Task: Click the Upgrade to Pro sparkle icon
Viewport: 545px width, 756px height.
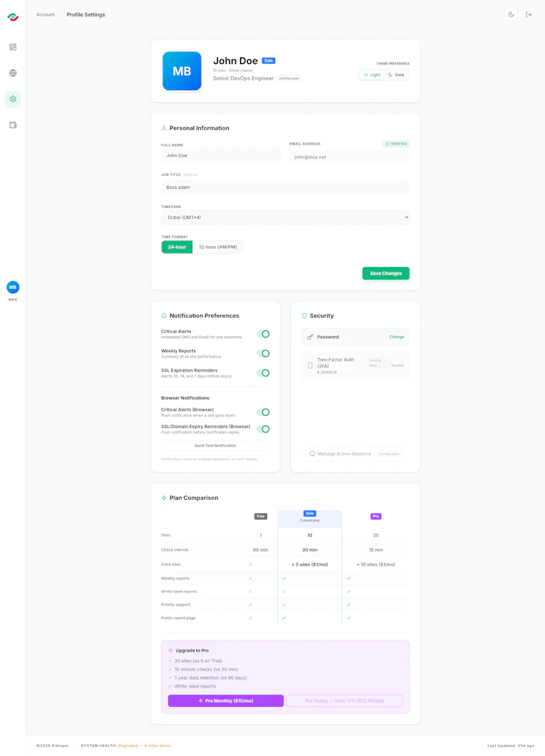Action: point(170,650)
